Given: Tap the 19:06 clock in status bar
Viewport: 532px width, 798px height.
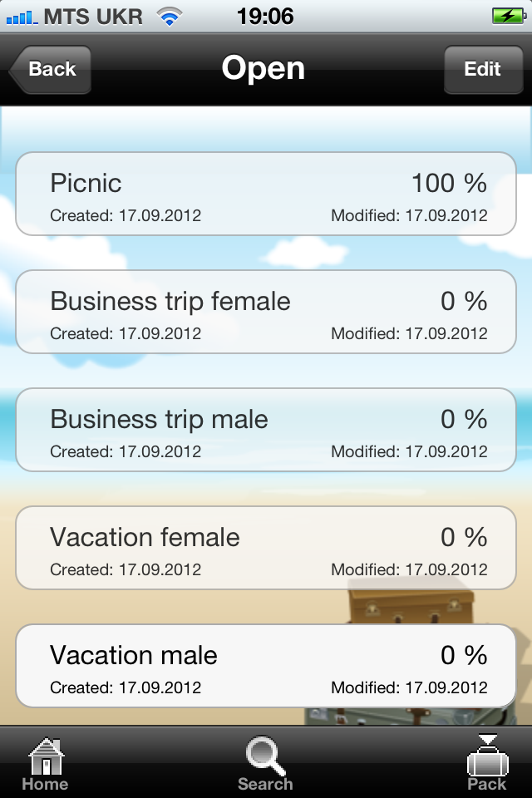Looking at the screenshot, I should click(265, 17).
